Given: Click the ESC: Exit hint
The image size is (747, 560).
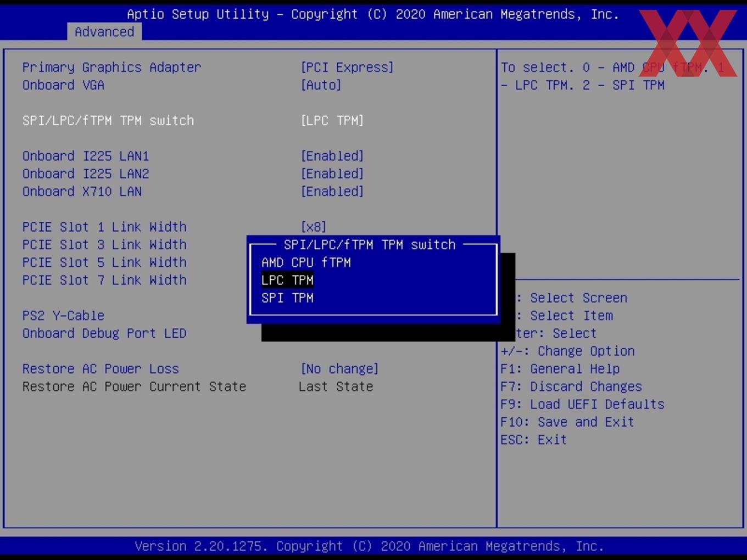Looking at the screenshot, I should coord(533,440).
